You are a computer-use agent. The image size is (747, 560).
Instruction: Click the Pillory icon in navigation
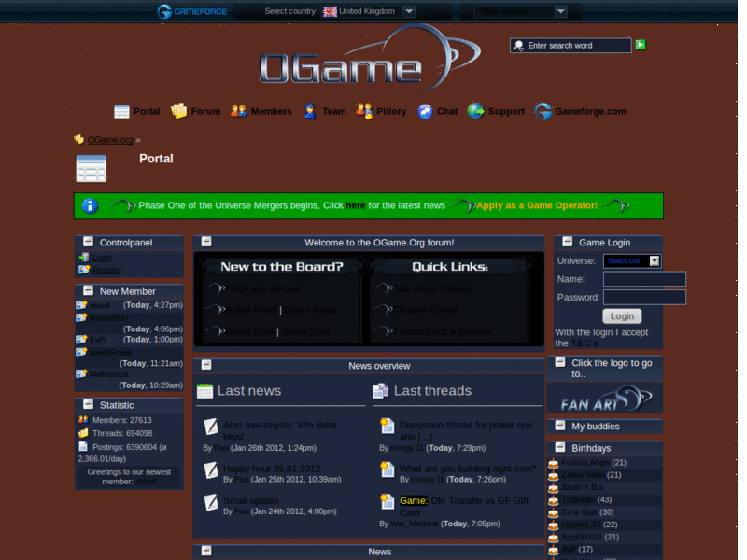(x=364, y=111)
